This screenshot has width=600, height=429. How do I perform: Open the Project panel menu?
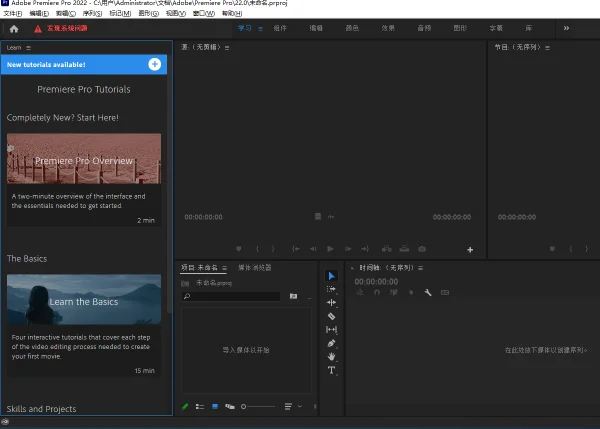(225, 268)
